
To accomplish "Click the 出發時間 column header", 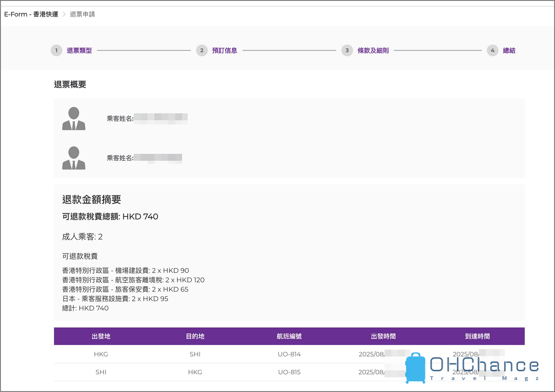I will point(383,336).
